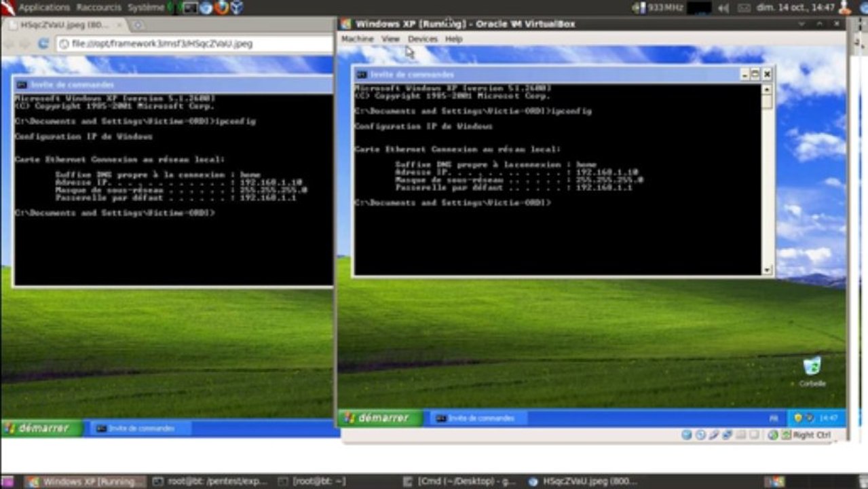The image size is (868, 489).
Task: Open a new tab in the browser
Action: click(x=138, y=25)
